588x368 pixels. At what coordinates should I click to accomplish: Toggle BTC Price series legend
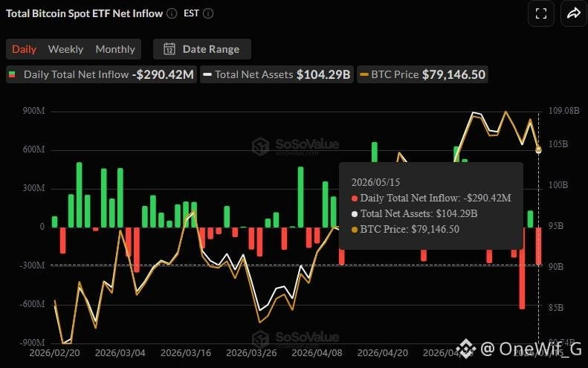(422, 74)
